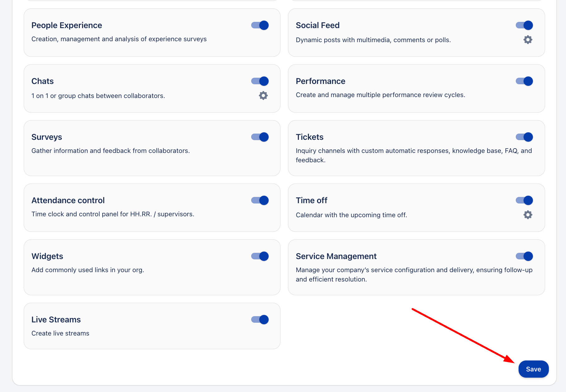566x392 pixels.
Task: Turn off Tickets toggle switch
Action: pyautogui.click(x=524, y=137)
